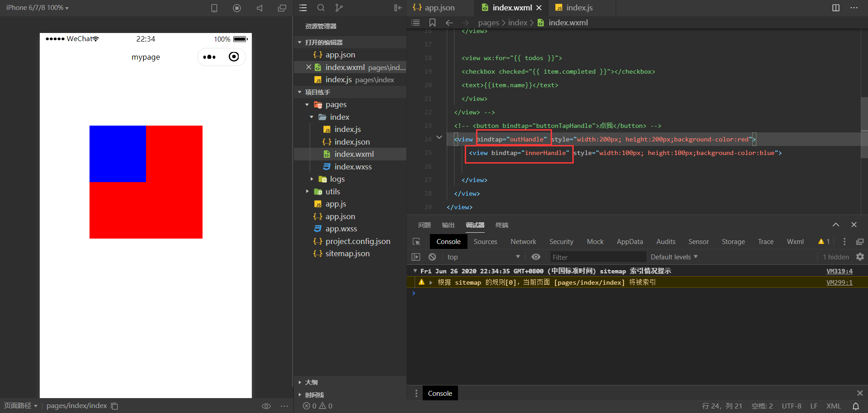Open the iPhone 6/7/8 device dropdown
The height and width of the screenshot is (413, 868).
pos(38,8)
